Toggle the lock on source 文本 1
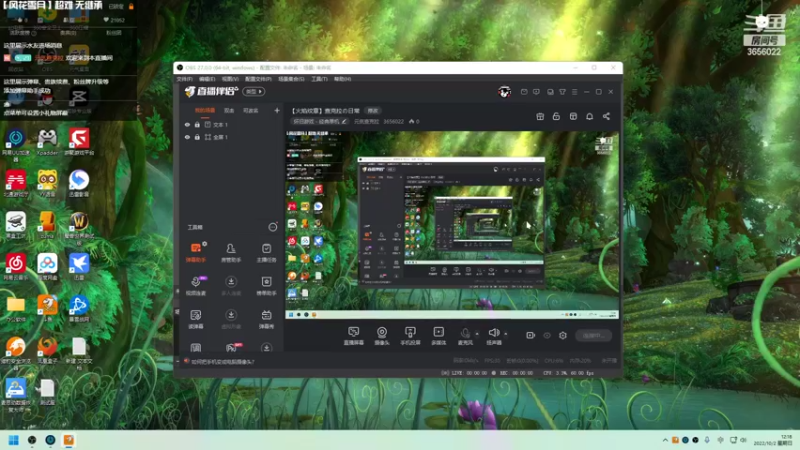Image resolution: width=800 pixels, height=450 pixels. 197,124
